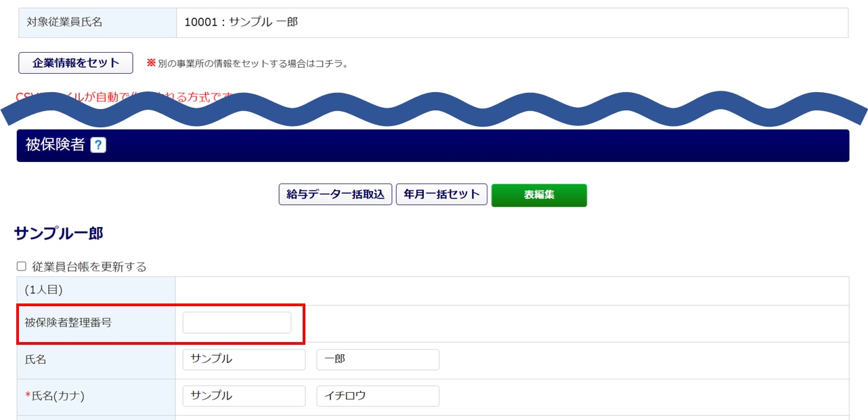Click the 氏名 given name field containing 一郎
The height and width of the screenshot is (420, 868).
pos(378,359)
